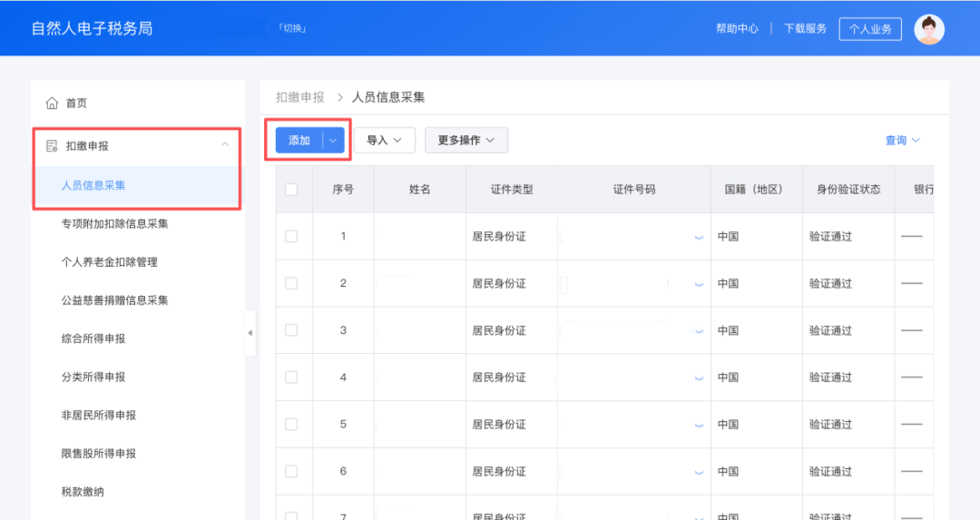Reveal ID number eye icon in row 6
This screenshot has height=520, width=980.
point(699,473)
